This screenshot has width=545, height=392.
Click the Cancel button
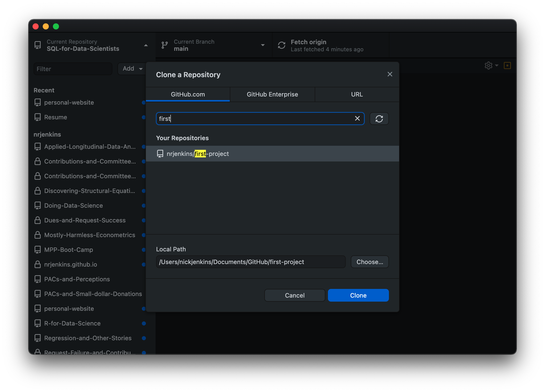(x=295, y=295)
